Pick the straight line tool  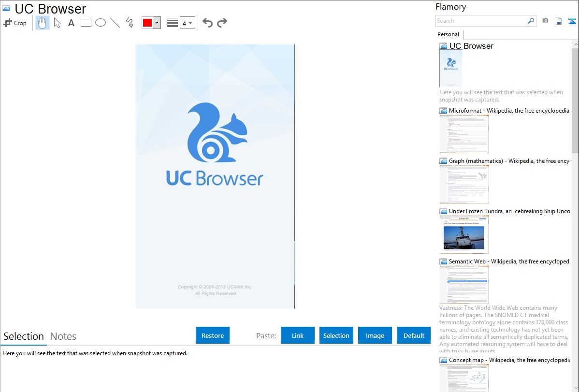[x=115, y=23]
